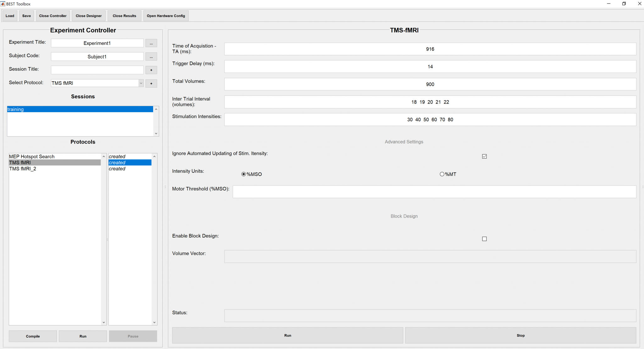Select the TMS fMRI protocol in the list
The height and width of the screenshot is (349, 644).
pos(55,162)
